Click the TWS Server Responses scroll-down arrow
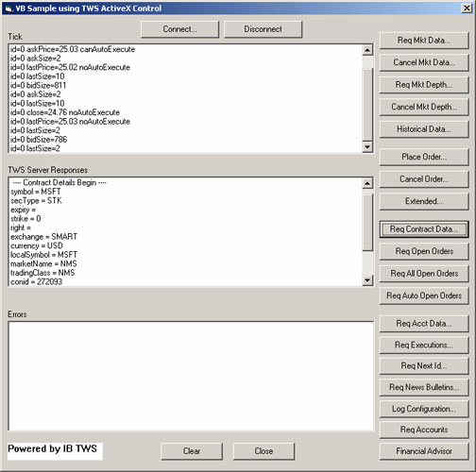Screen dimensions: 476x472 (x=367, y=280)
